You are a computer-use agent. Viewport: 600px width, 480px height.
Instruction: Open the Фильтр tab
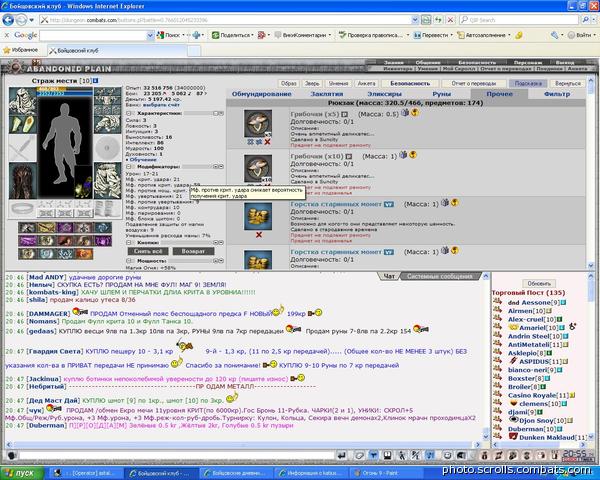557,94
